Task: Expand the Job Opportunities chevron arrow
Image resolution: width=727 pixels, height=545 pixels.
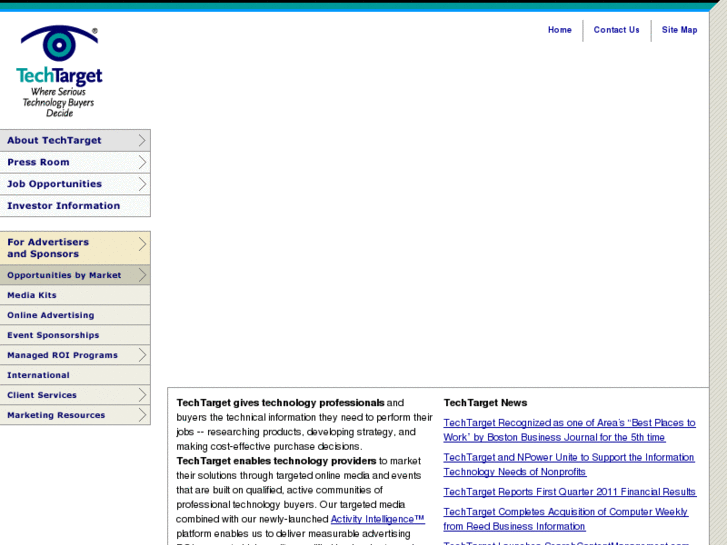Action: click(142, 184)
